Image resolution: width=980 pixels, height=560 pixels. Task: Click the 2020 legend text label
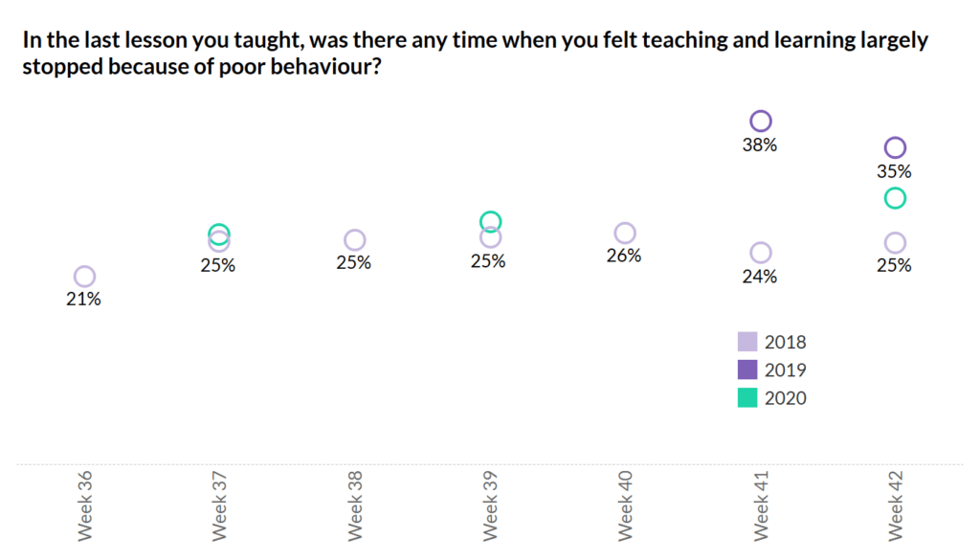click(x=786, y=398)
